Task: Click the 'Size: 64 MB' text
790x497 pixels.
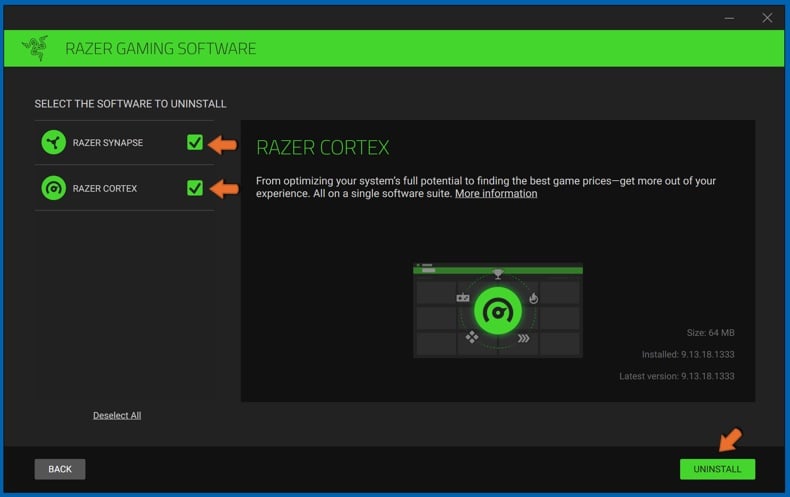Action: [710, 333]
